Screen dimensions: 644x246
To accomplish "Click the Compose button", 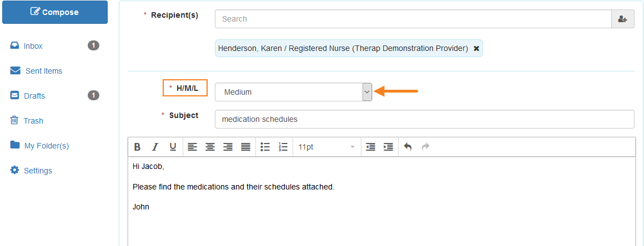I will tap(55, 12).
